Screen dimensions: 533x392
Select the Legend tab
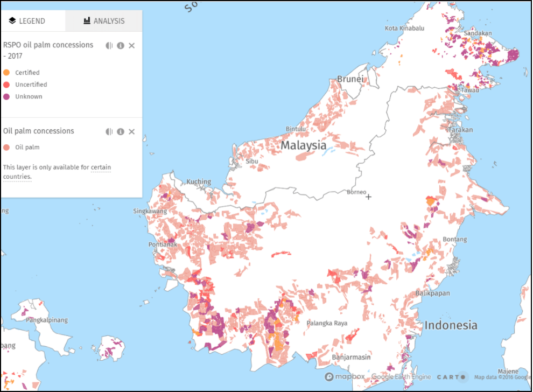27,21
